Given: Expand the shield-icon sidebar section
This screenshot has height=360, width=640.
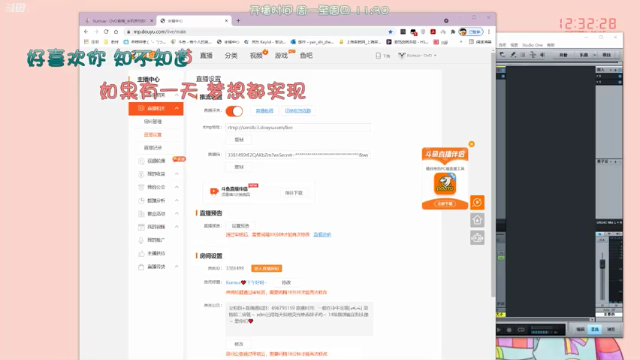Looking at the screenshot, I should (x=177, y=187).
